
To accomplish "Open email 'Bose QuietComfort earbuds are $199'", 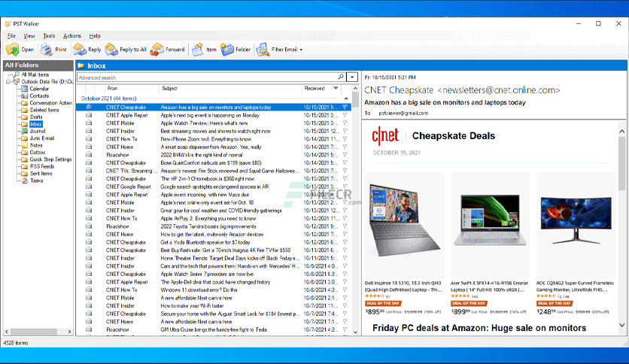I will 214,162.
